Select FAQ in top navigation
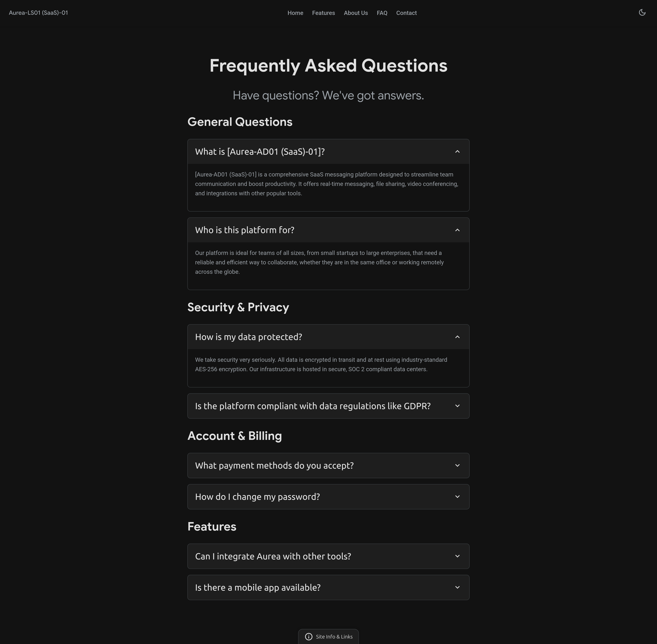 click(x=382, y=13)
